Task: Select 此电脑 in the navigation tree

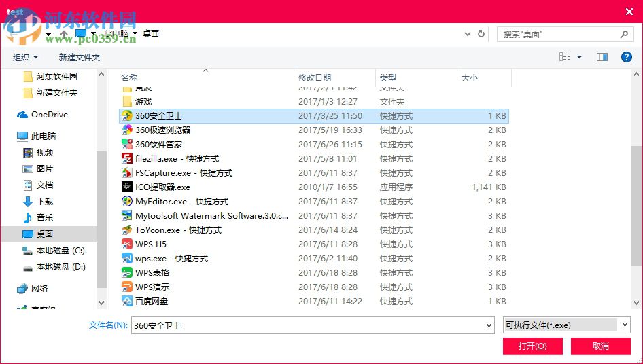Action: point(36,136)
